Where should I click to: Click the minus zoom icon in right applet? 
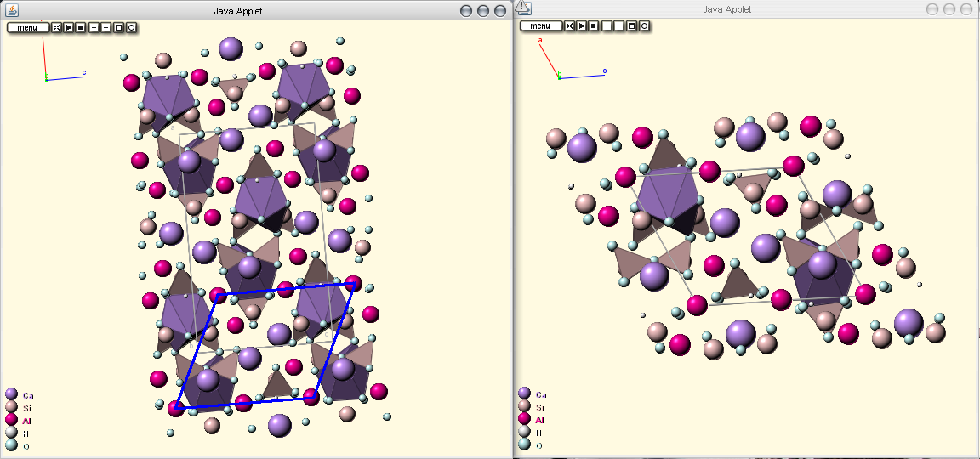[x=618, y=25]
